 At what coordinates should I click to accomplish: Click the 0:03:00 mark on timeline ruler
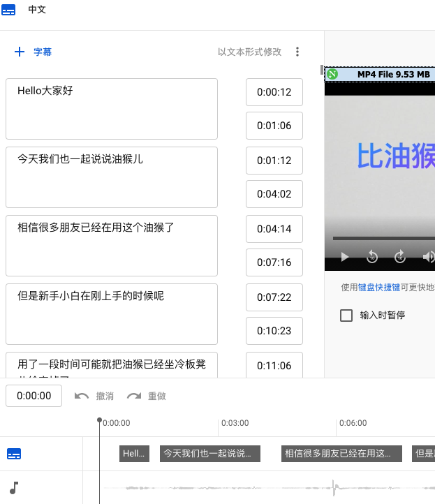click(234, 423)
